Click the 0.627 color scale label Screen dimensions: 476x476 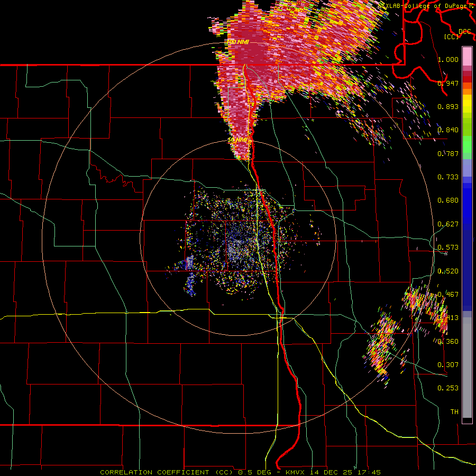pyautogui.click(x=448, y=224)
